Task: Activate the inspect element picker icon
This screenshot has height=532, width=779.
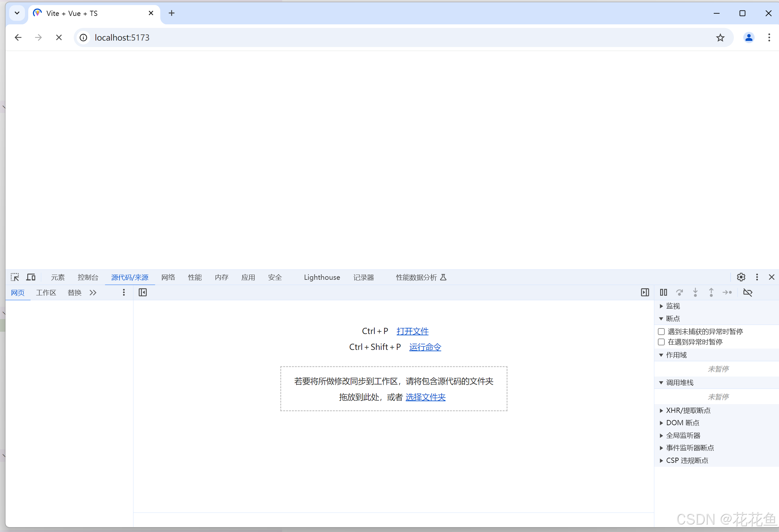Action: point(15,278)
